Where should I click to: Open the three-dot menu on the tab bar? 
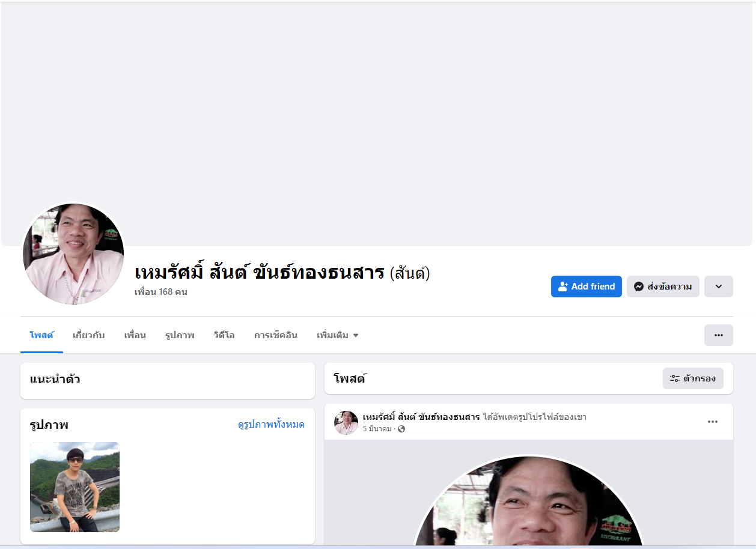(x=718, y=335)
